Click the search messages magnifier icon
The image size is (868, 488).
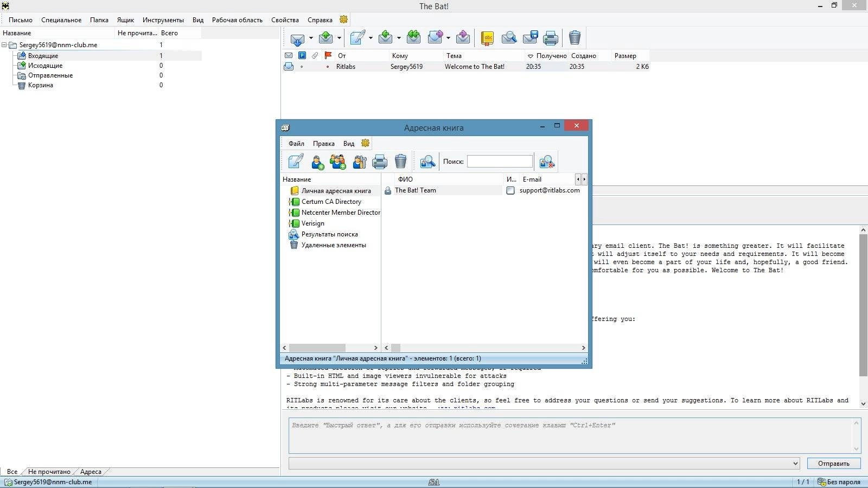(509, 38)
